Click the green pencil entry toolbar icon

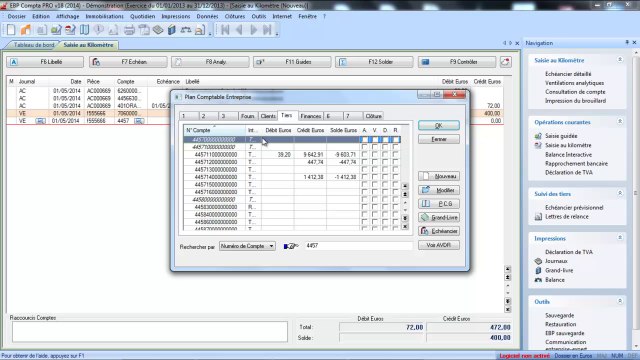(56, 30)
